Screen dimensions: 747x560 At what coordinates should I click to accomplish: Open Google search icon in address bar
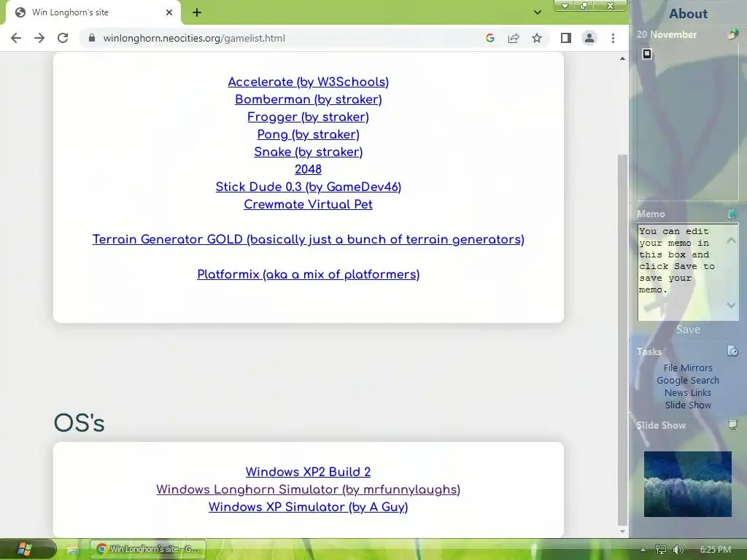(x=489, y=38)
